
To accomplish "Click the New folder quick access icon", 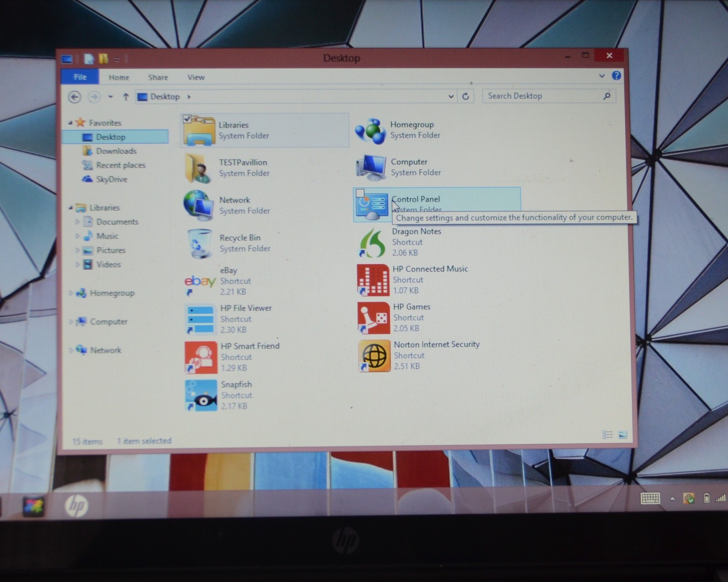I will click(104, 59).
